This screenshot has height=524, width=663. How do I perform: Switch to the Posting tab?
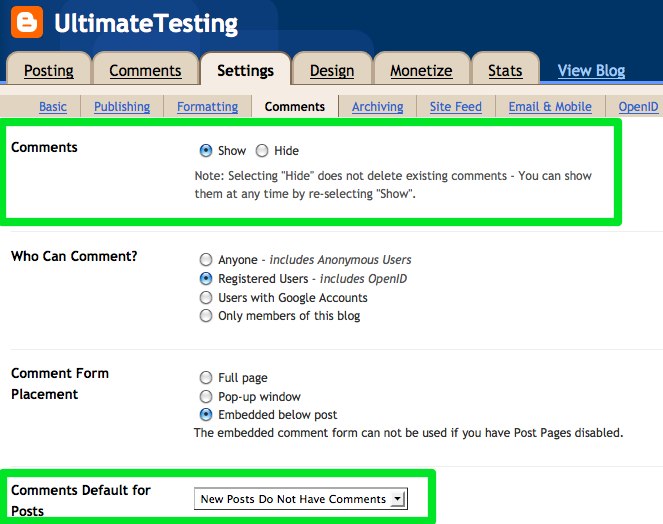[49, 71]
